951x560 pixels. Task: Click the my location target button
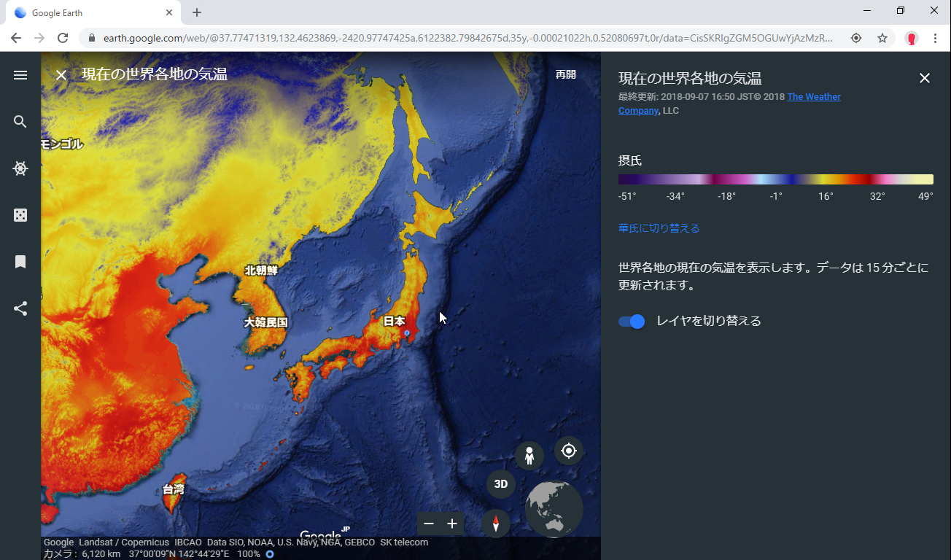(x=569, y=451)
